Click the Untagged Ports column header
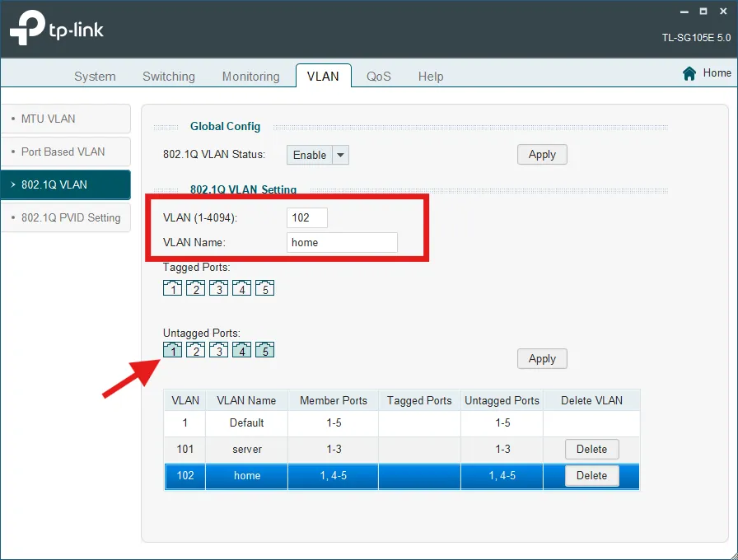 coord(502,400)
